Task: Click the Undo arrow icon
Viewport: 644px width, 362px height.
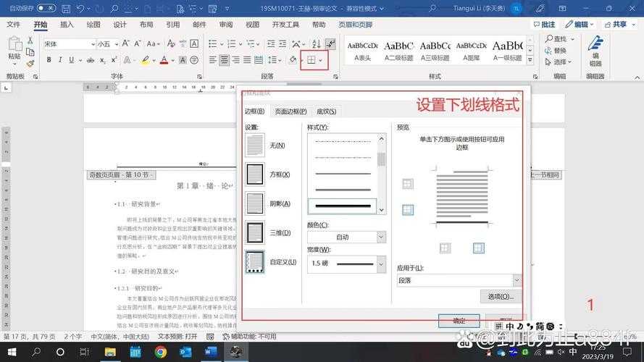Action: [80, 8]
